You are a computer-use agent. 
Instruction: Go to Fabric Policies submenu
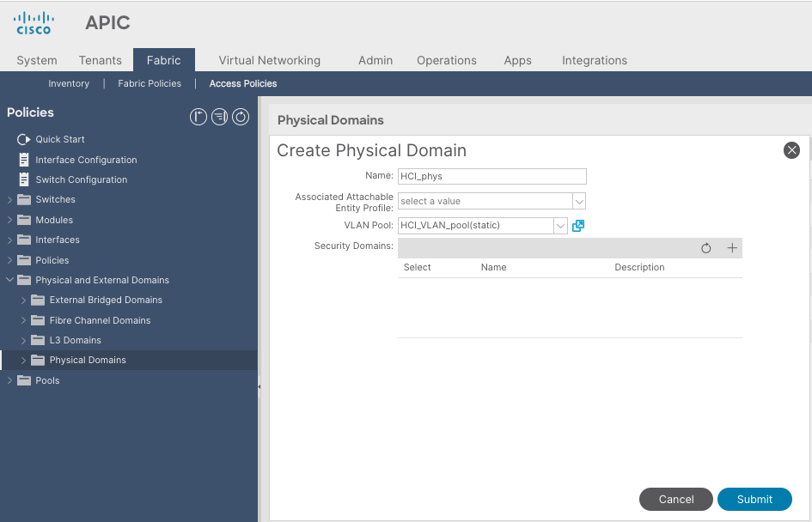(x=150, y=83)
